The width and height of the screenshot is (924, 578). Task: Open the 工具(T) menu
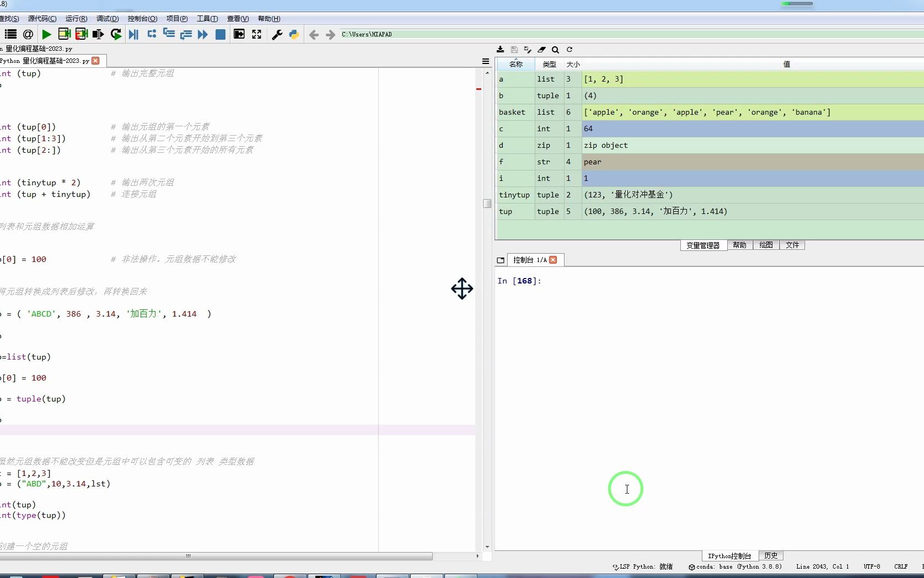coord(207,19)
